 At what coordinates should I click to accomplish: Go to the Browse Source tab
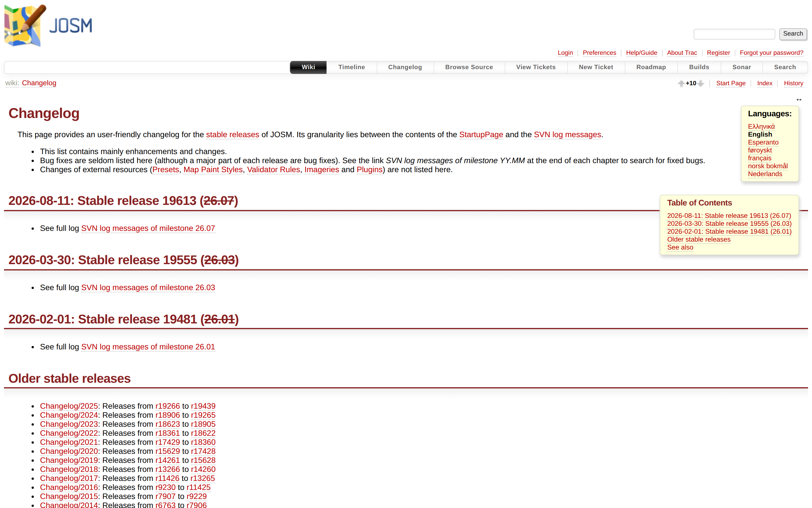[x=469, y=67]
